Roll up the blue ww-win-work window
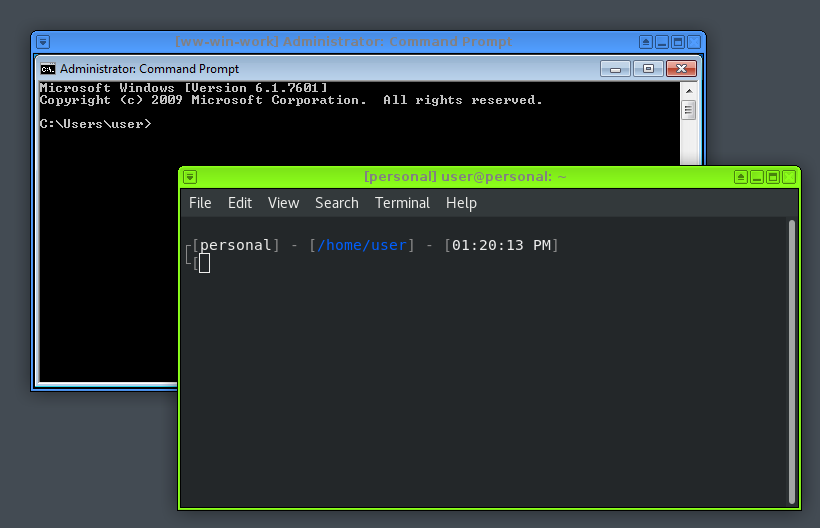Image resolution: width=820 pixels, height=528 pixels. [x=646, y=42]
